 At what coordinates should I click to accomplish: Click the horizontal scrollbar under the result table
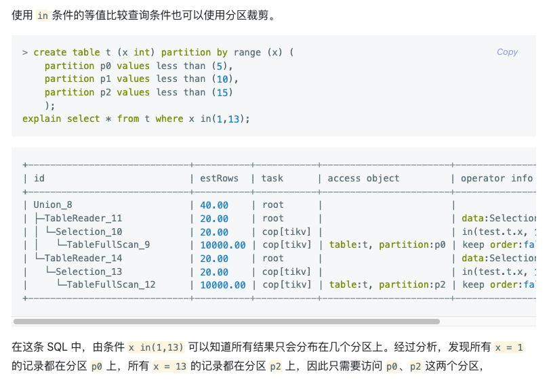coord(226,322)
